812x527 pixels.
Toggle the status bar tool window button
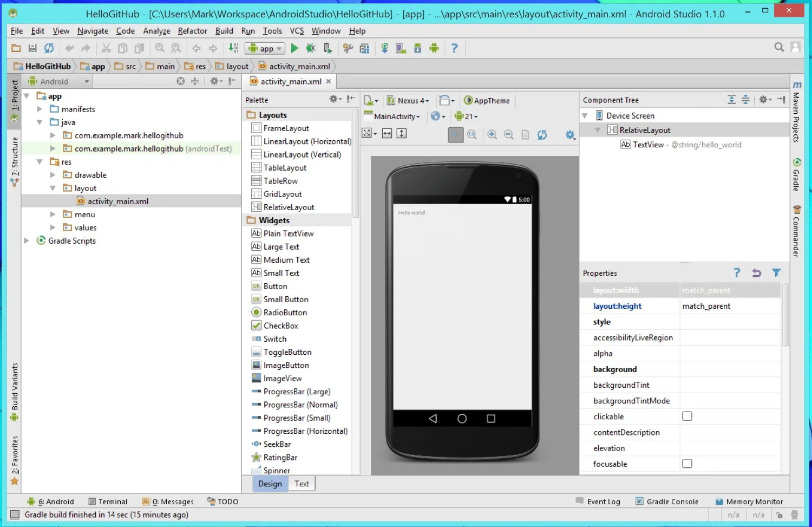pyautogui.click(x=15, y=515)
